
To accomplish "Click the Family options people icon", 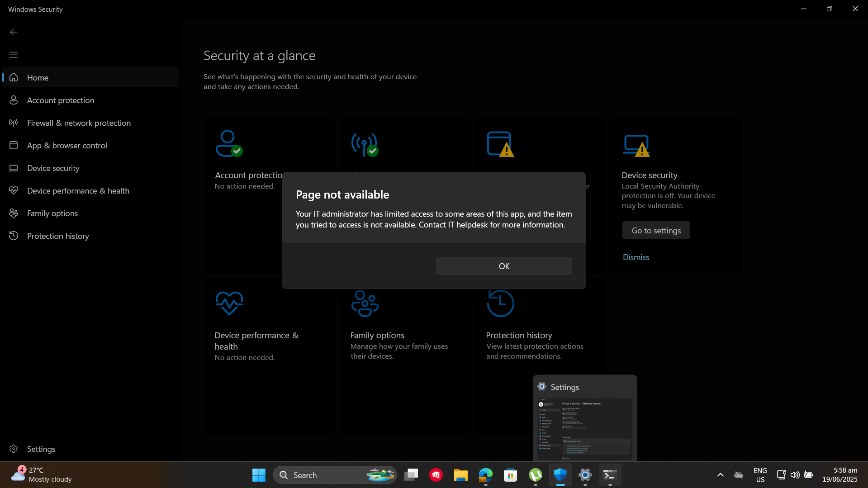I will [x=365, y=303].
